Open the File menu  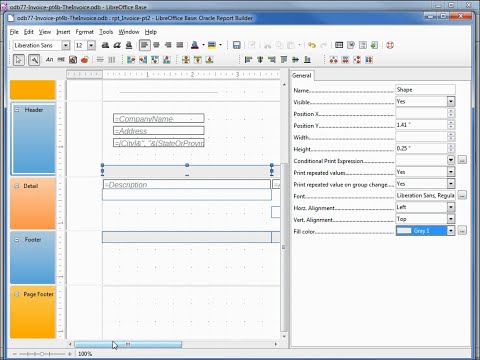click(14, 32)
